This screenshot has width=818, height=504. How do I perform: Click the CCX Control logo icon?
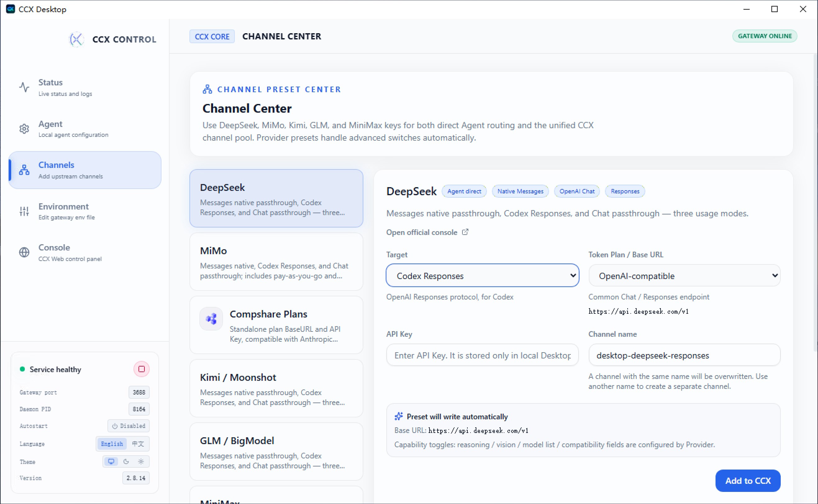pyautogui.click(x=76, y=39)
